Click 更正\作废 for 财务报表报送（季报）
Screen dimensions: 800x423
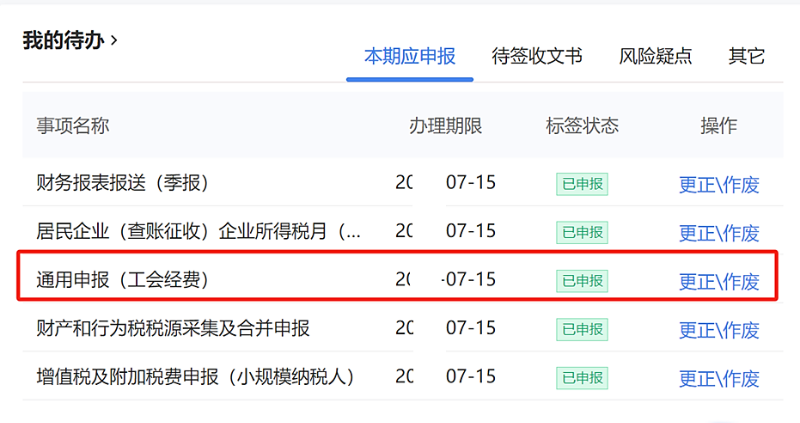(719, 185)
